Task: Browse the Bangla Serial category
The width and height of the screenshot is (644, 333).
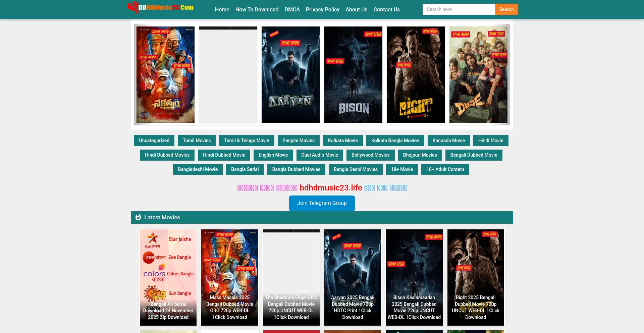Action: click(245, 169)
